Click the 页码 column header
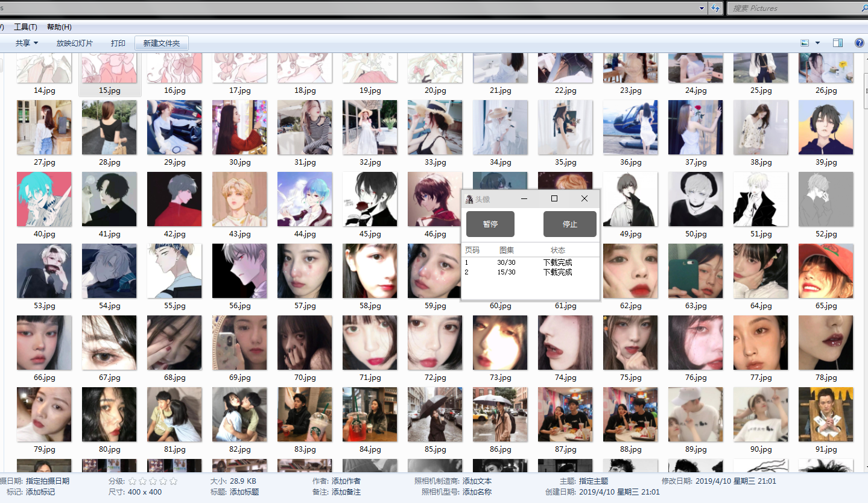Image resolution: width=868 pixels, height=503 pixels. (x=472, y=250)
